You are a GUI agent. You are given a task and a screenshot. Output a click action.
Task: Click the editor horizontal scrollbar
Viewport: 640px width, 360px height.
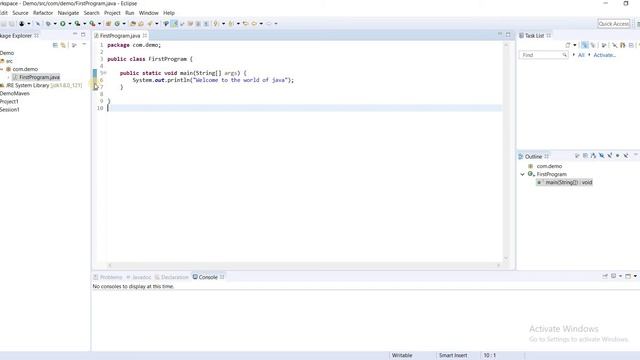pos(304,265)
